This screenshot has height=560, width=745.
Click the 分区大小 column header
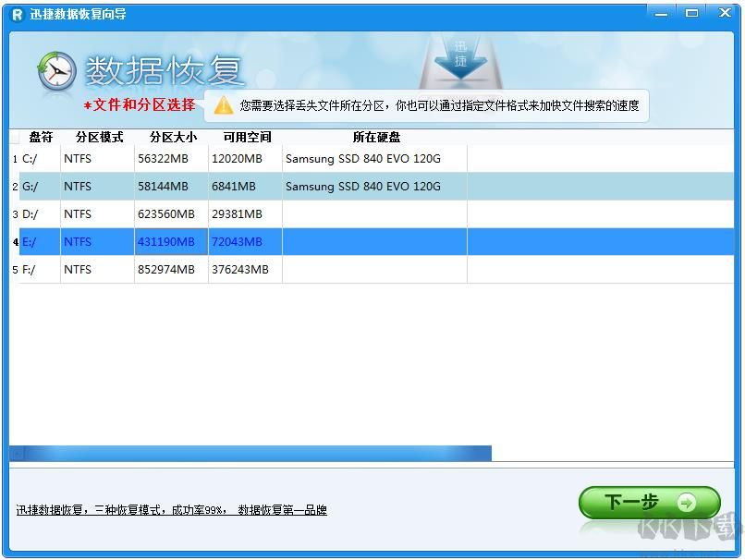[173, 138]
